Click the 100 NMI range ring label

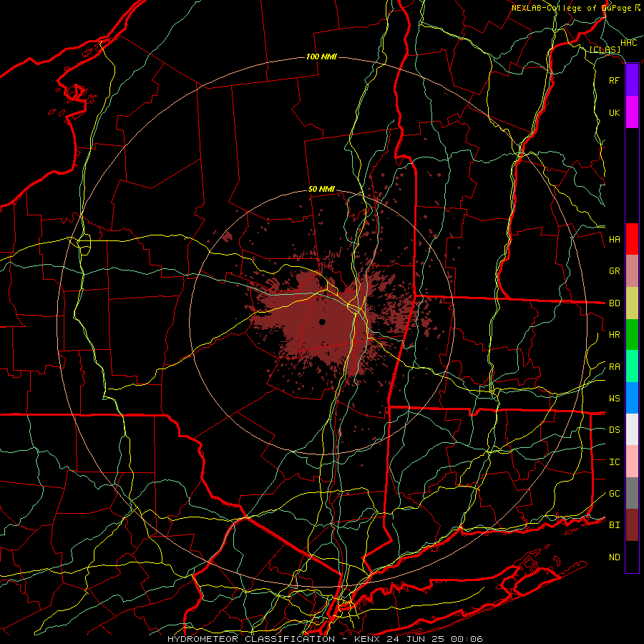coord(321,57)
